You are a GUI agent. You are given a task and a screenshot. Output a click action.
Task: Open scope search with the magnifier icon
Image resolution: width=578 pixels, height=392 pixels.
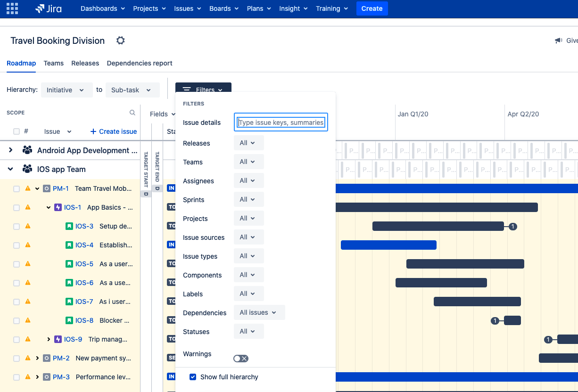[x=132, y=113]
